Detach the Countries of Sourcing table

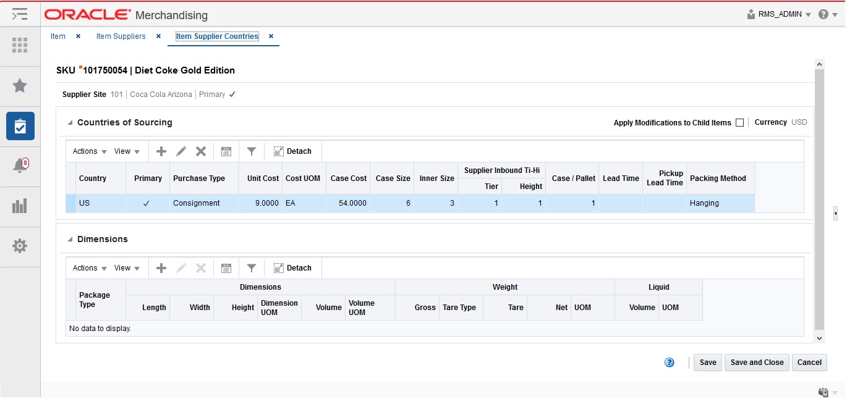point(292,151)
